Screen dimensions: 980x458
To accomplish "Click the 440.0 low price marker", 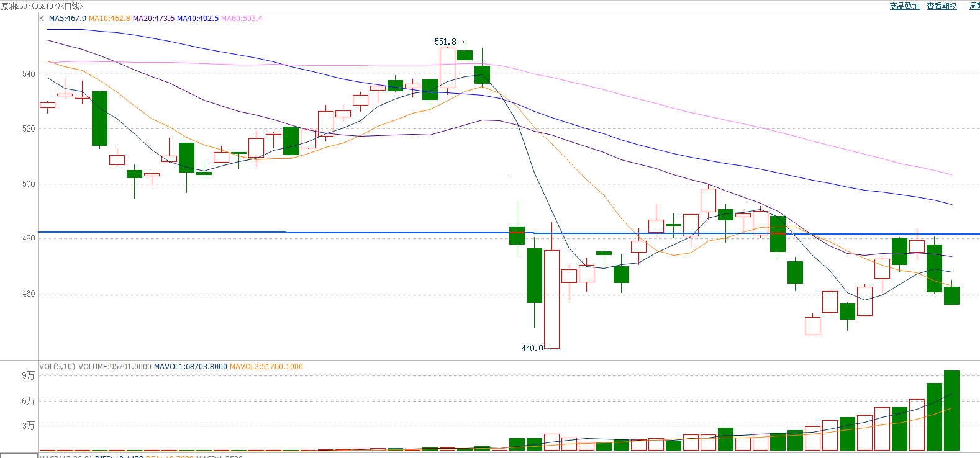I will click(532, 349).
